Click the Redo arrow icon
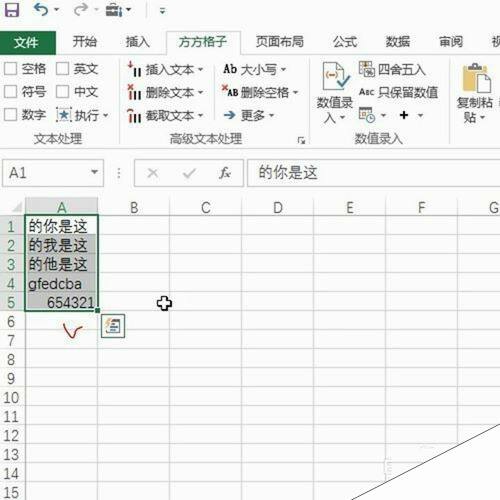This screenshot has height=500, width=500. click(80, 10)
